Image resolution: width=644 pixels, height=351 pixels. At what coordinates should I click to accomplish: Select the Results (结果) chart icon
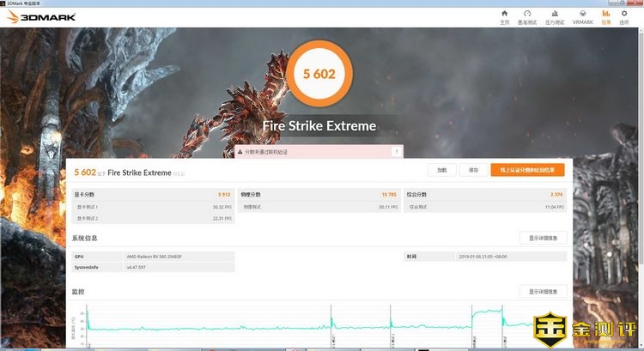coord(606,16)
